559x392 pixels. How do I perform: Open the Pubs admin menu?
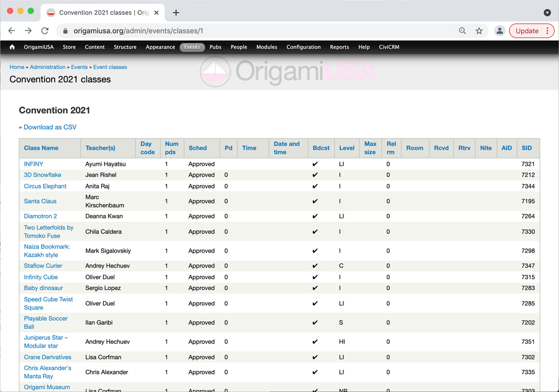coord(215,47)
